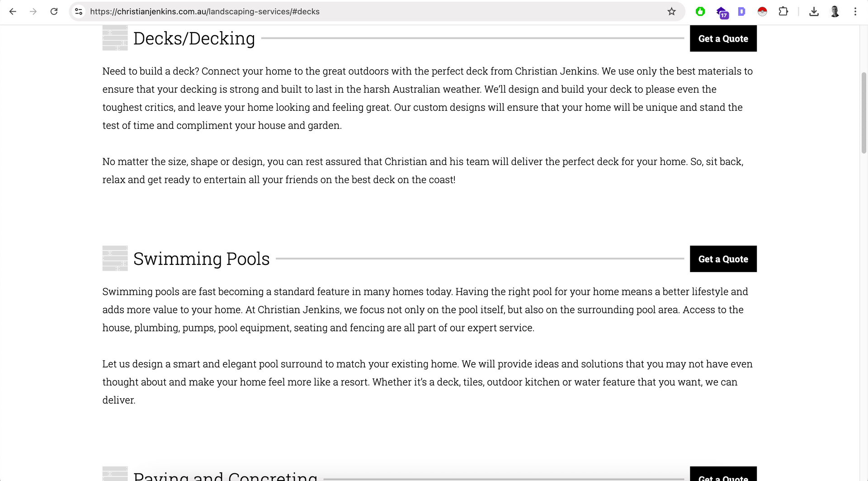
Task: Click the icon beside Swimming Pools heading
Action: tap(115, 259)
